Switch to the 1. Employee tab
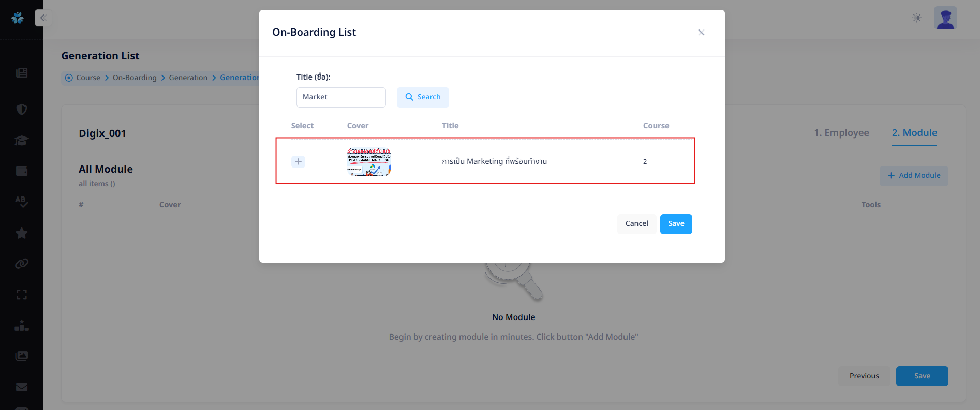Viewport: 980px width, 410px height. point(841,133)
